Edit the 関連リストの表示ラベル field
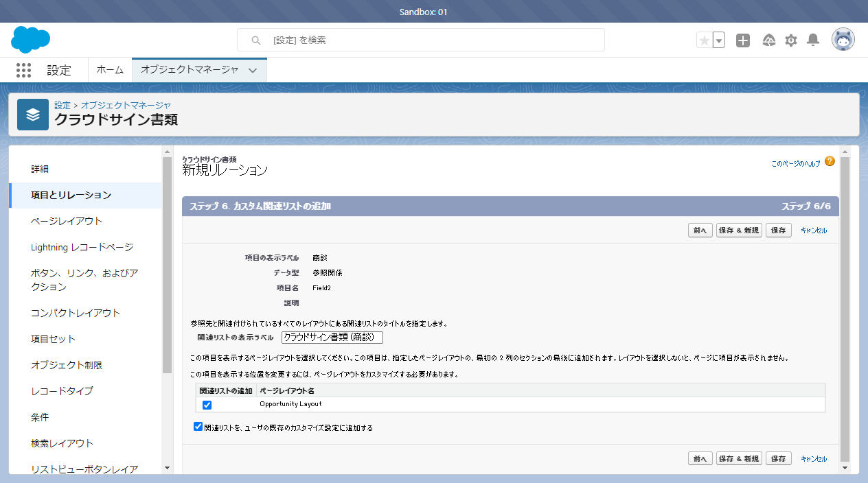 tap(332, 338)
